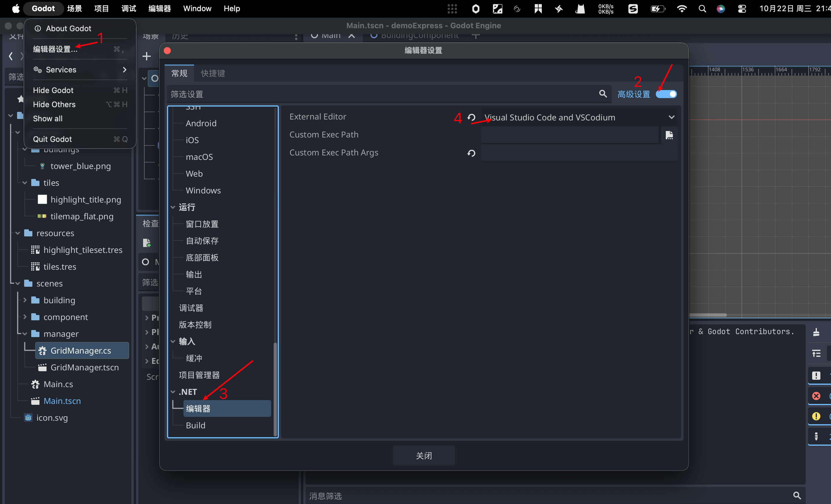Select 编辑器设置... from the Godot menu
Viewport: 831px width, 504px height.
tap(55, 49)
